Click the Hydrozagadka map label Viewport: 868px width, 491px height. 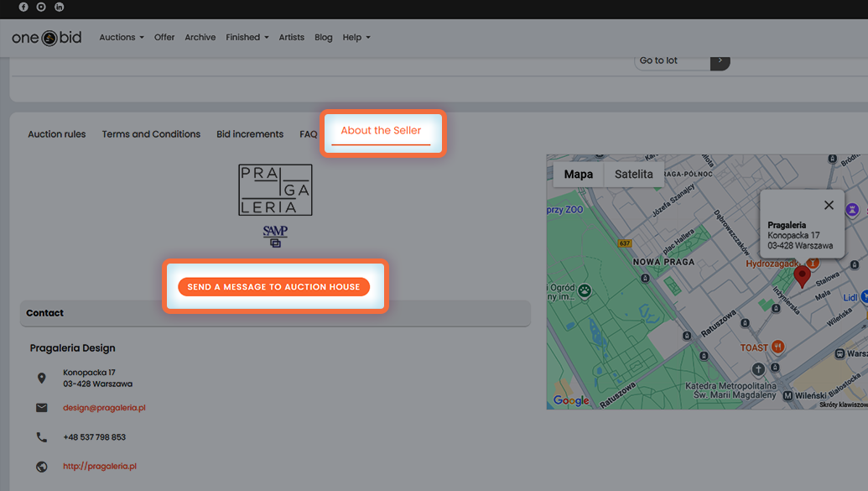coord(772,264)
